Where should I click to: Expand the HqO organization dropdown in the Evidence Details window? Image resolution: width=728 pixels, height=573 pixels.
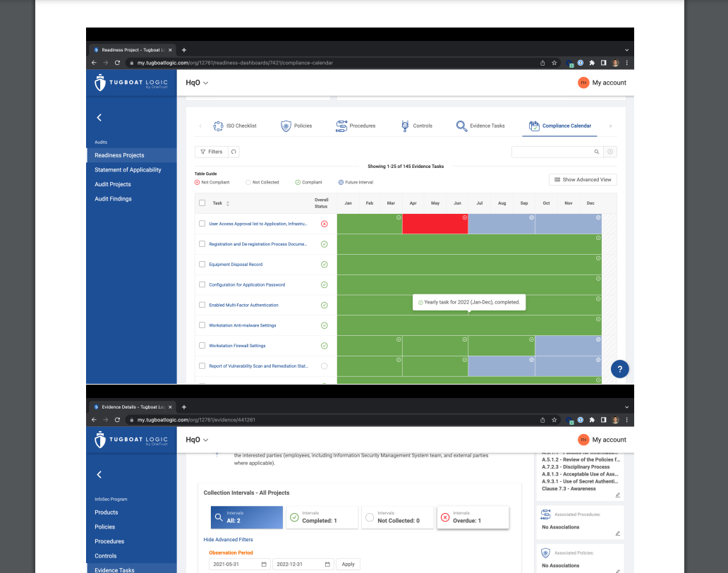[x=197, y=440]
